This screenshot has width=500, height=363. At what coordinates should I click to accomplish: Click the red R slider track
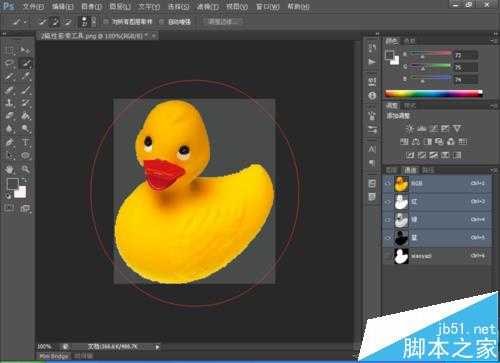point(430,53)
